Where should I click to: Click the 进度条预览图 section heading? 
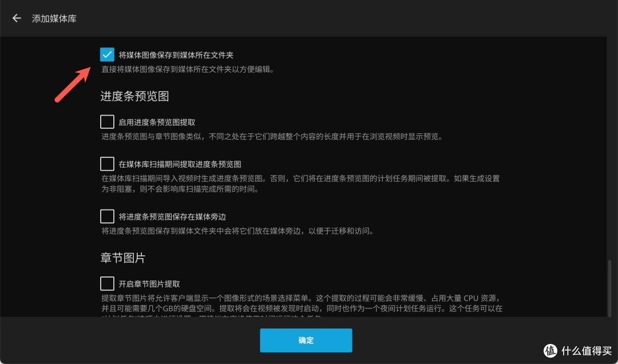134,96
